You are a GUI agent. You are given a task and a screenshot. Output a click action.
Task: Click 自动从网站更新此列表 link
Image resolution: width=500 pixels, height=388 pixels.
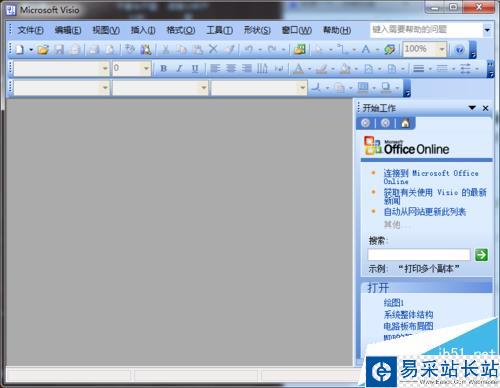(x=424, y=212)
